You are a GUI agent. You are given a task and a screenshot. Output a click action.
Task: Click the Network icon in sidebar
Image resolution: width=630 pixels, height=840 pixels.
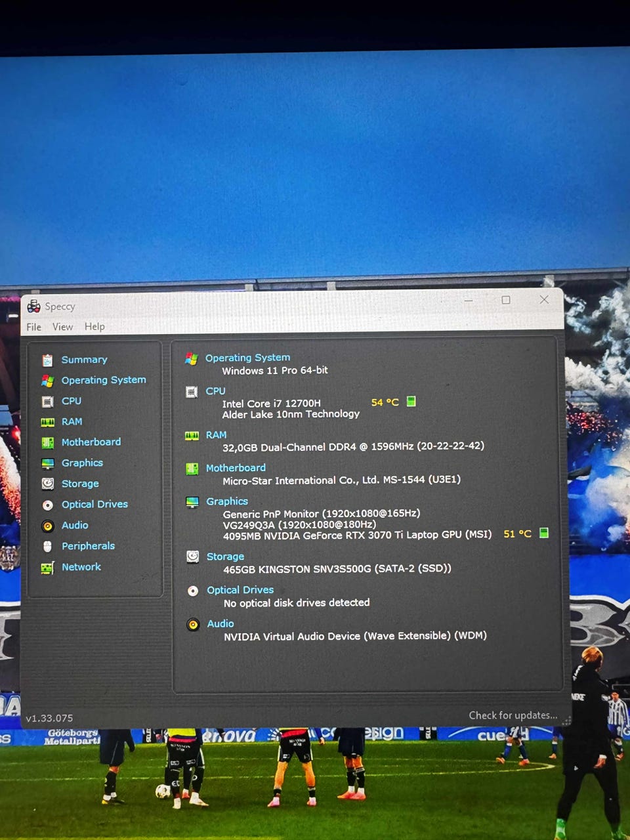click(47, 568)
